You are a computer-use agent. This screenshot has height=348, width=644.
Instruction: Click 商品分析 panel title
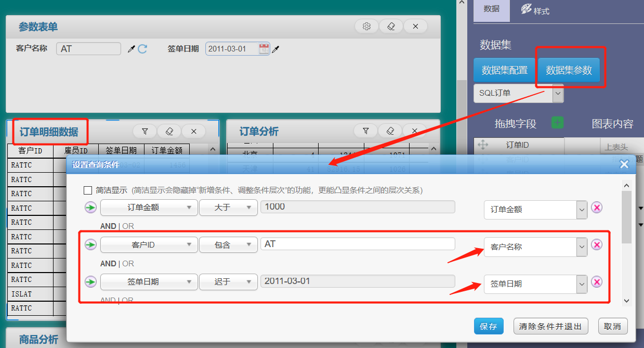tap(38, 340)
